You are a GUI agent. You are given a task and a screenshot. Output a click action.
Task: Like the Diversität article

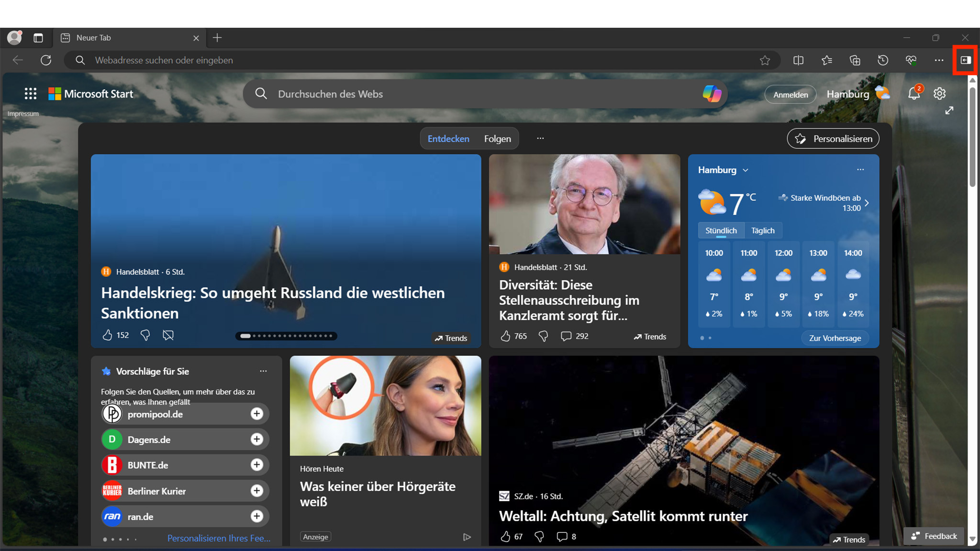pos(505,336)
